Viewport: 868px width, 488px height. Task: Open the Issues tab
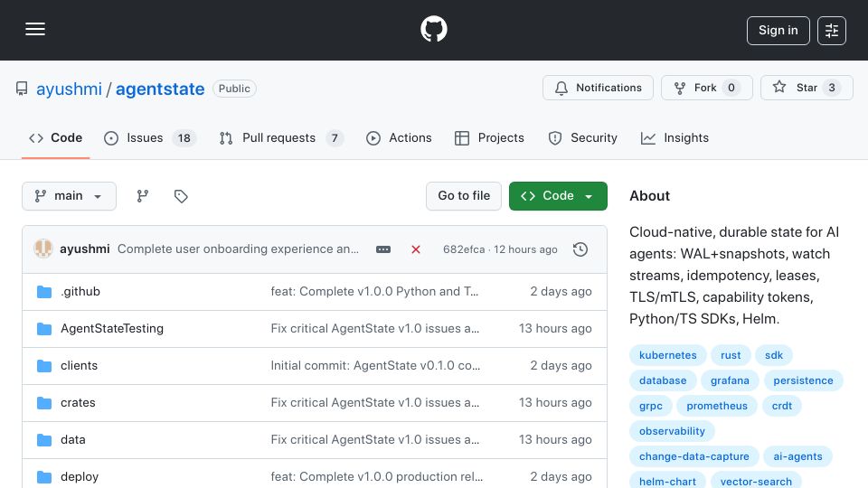tap(150, 137)
